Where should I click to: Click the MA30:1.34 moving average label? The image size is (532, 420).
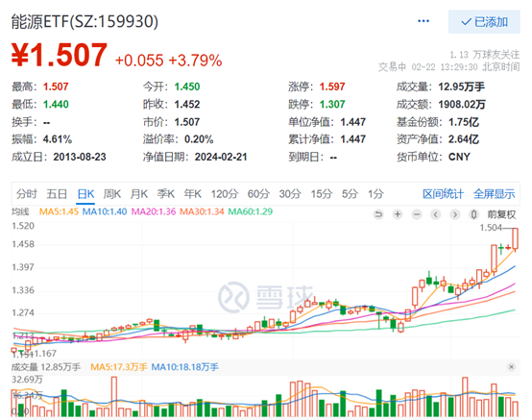click(202, 211)
